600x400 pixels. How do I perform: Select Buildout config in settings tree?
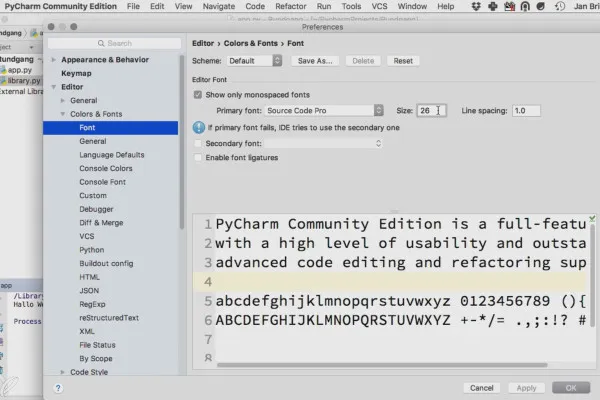point(106,263)
